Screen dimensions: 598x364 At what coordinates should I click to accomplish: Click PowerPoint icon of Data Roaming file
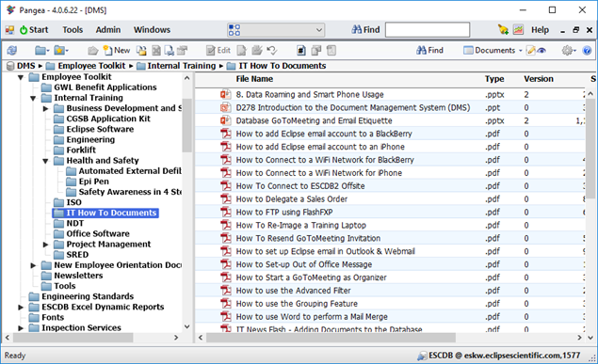[225, 94]
